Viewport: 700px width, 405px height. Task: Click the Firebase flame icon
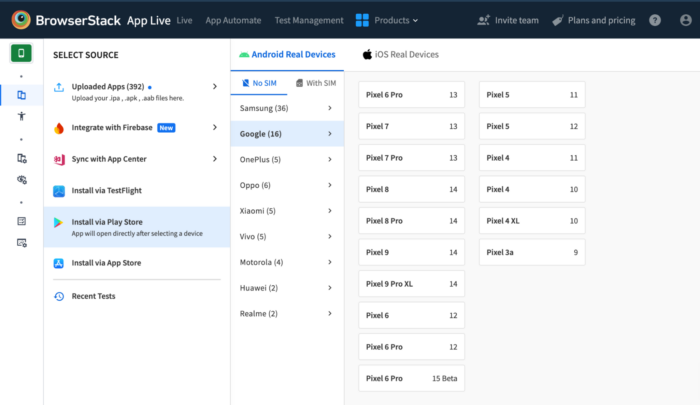[60, 128]
